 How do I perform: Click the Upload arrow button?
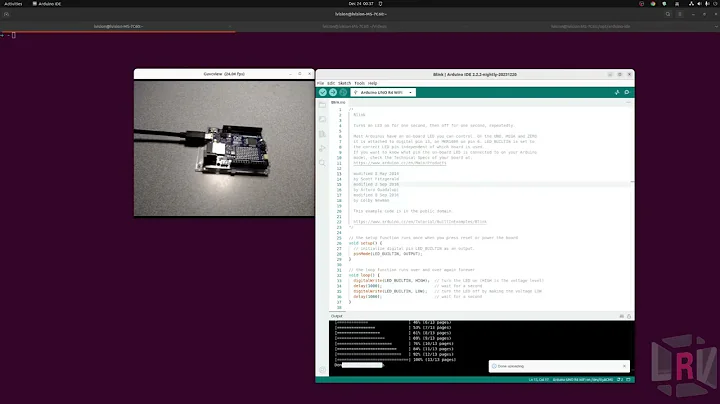(333, 92)
